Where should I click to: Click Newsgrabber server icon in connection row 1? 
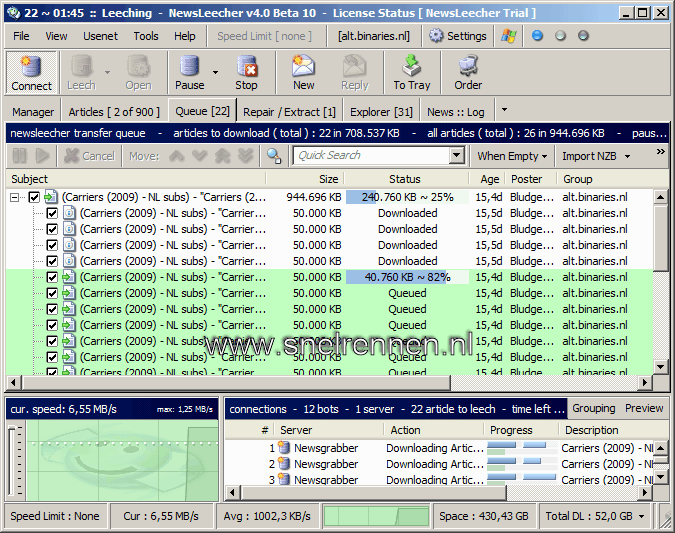point(284,448)
